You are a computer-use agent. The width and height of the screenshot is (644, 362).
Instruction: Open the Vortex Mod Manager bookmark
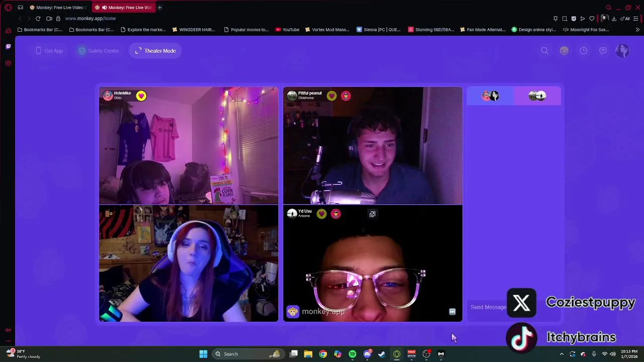tap(327, 30)
